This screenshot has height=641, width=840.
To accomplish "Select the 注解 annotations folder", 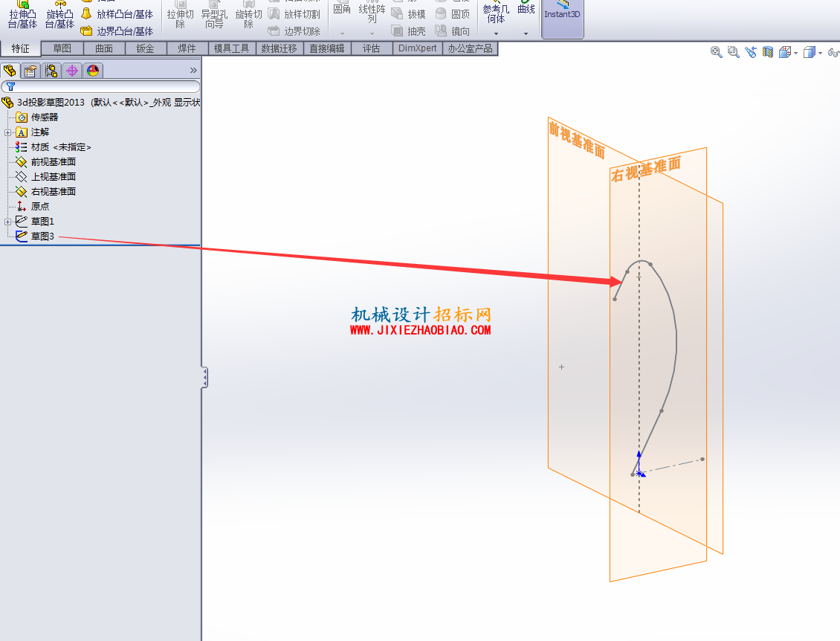I will pos(33,132).
